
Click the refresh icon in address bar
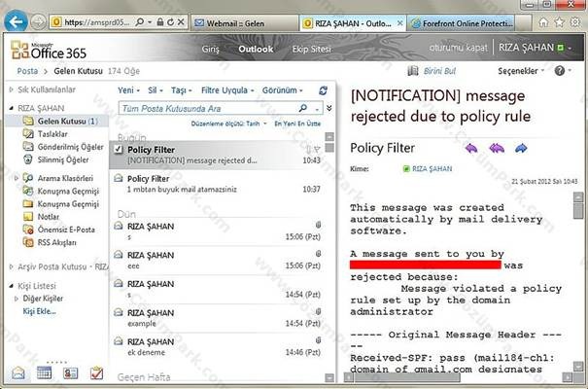170,22
